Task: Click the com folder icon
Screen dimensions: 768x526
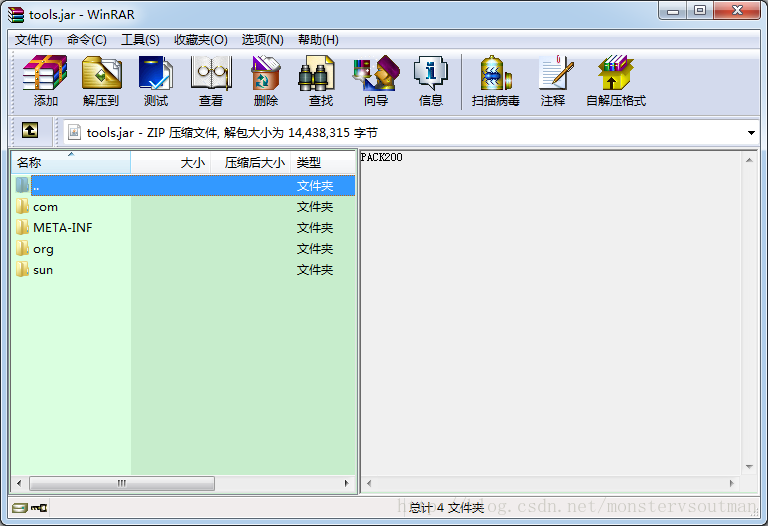Action: [22, 206]
